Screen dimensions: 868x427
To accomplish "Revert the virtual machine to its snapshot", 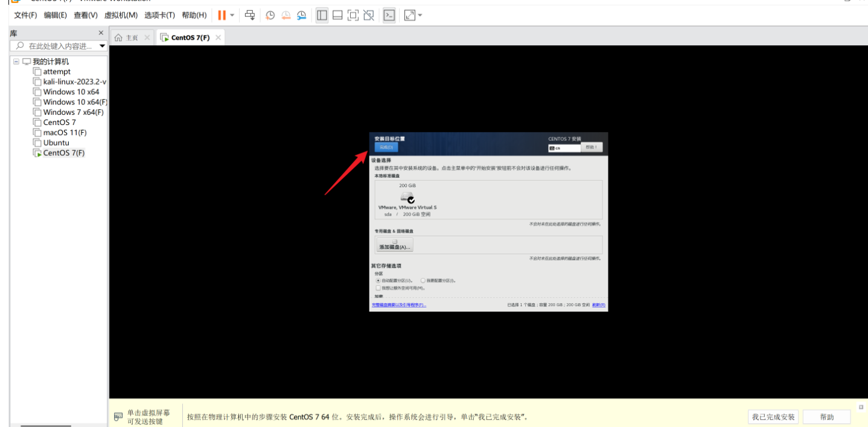I will click(x=286, y=15).
